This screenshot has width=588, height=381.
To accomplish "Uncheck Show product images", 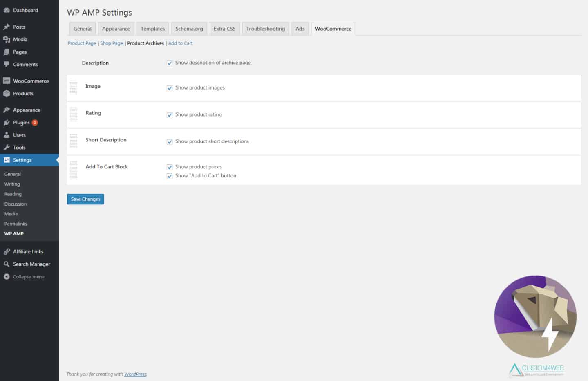I will (170, 88).
